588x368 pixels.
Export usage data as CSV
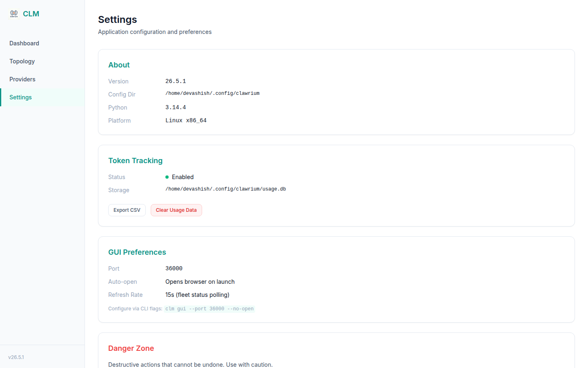[127, 210]
